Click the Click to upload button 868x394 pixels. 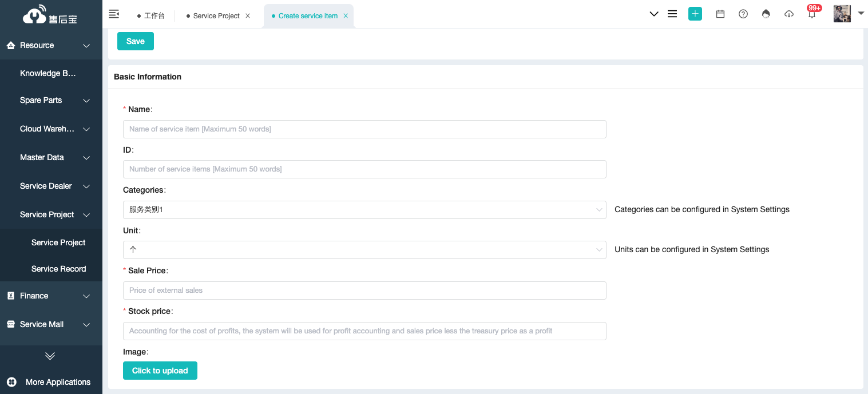[160, 371]
